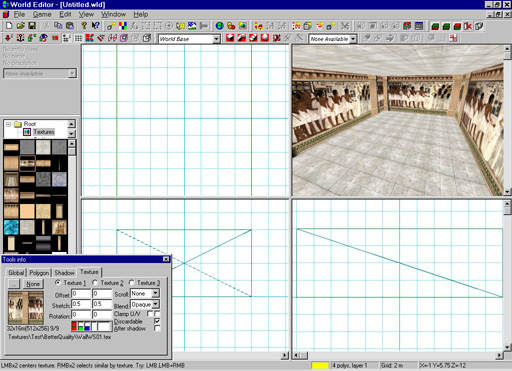Open the Scroll dropdown set to None
Viewport: 512px width, 371px height.
coord(155,293)
